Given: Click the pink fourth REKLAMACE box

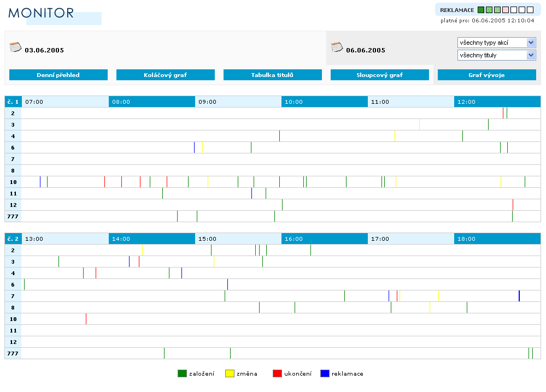Looking at the screenshot, I should [506, 10].
